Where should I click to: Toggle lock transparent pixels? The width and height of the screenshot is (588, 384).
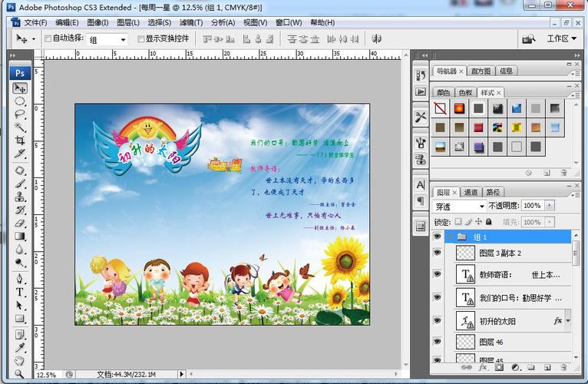[458, 222]
